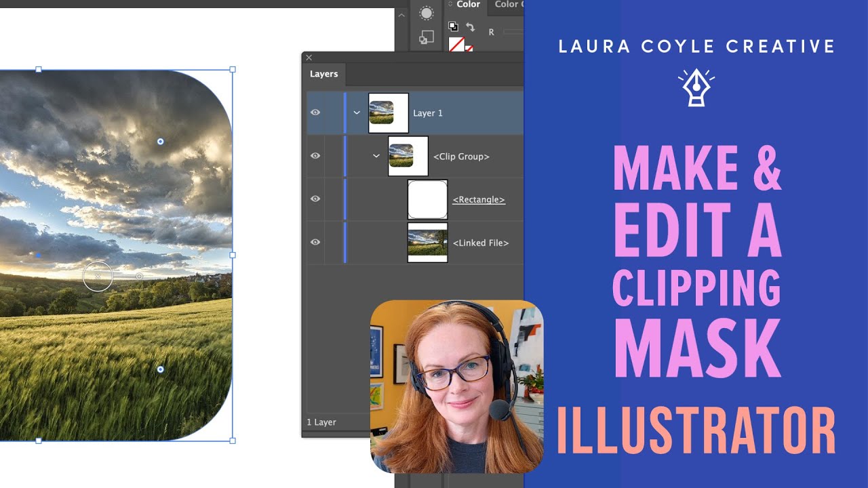The image size is (868, 488).
Task: Click the small Stroke swatch in Color panel
Action: 469,49
